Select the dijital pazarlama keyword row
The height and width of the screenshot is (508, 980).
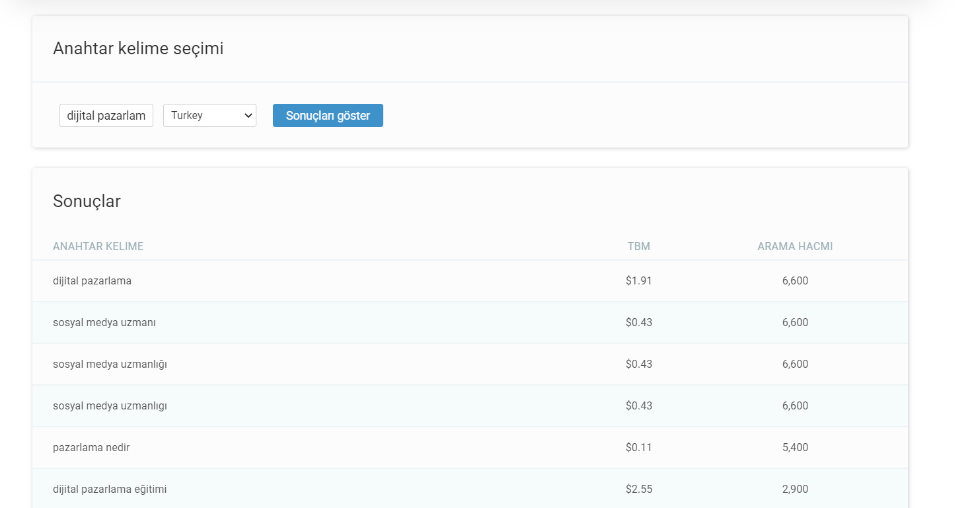(92, 281)
